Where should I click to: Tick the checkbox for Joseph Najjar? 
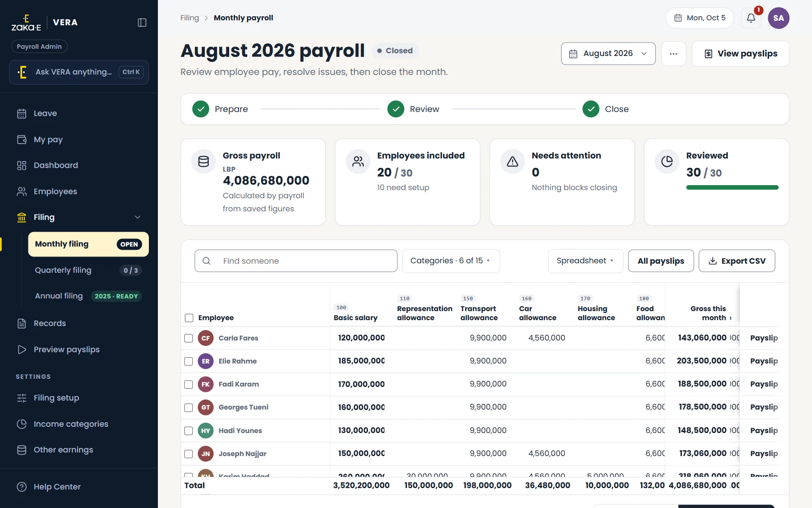coord(189,454)
